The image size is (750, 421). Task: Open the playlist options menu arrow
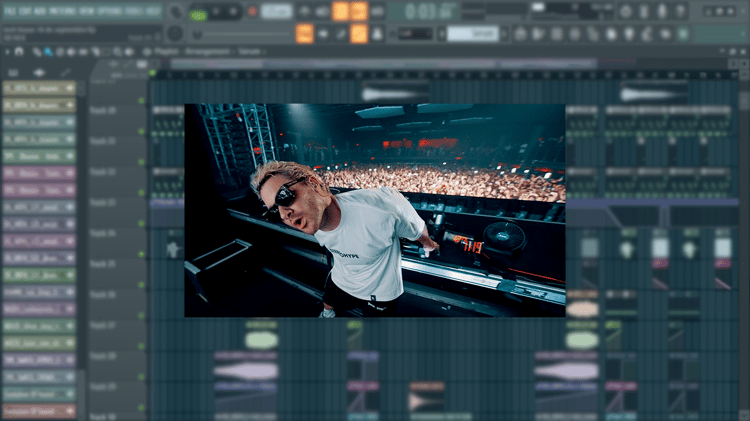[x=7, y=51]
